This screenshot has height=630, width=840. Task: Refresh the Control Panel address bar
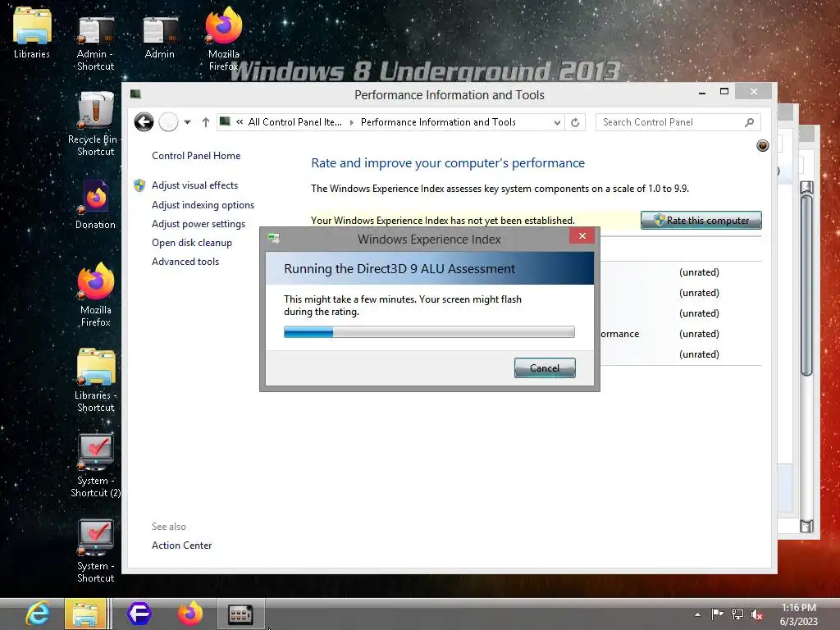coord(575,123)
